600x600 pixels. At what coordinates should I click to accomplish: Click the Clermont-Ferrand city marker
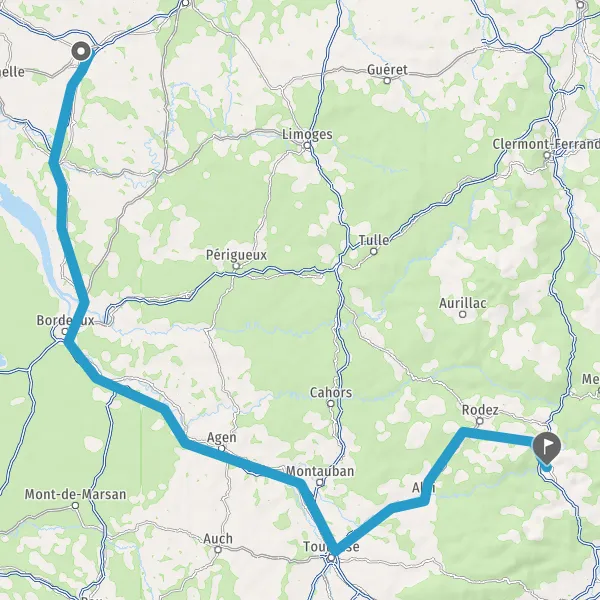[547, 155]
